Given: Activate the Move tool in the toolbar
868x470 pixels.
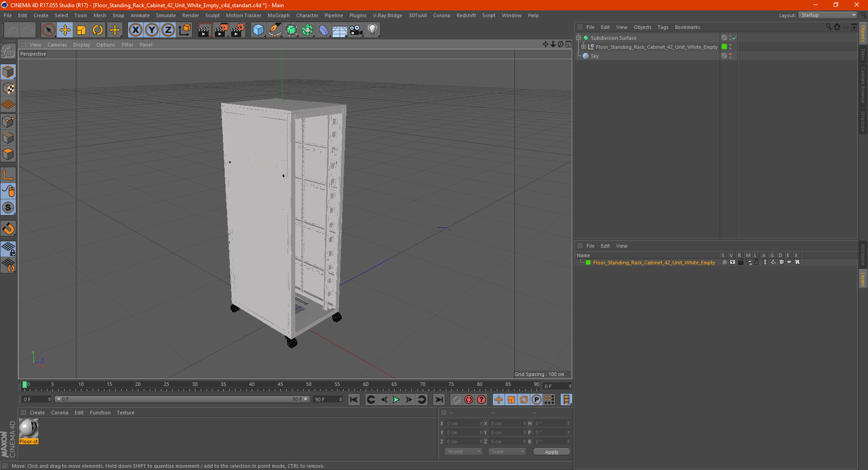Looking at the screenshot, I should [65, 30].
